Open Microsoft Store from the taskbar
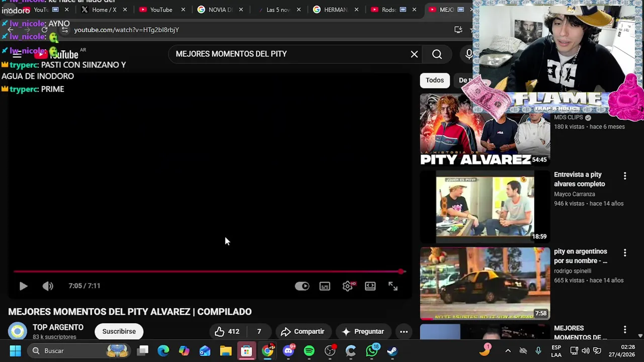 tap(246, 351)
